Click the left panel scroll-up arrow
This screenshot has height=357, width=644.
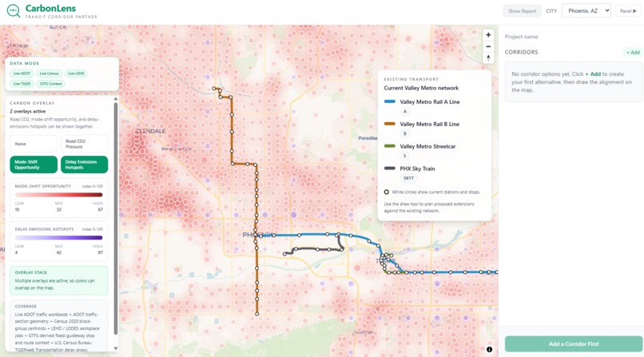point(115,99)
